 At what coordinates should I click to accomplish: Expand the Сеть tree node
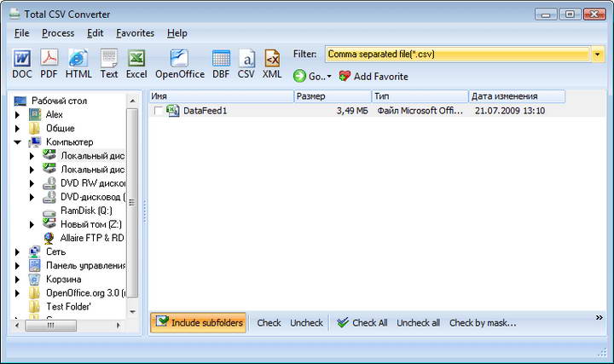17,252
